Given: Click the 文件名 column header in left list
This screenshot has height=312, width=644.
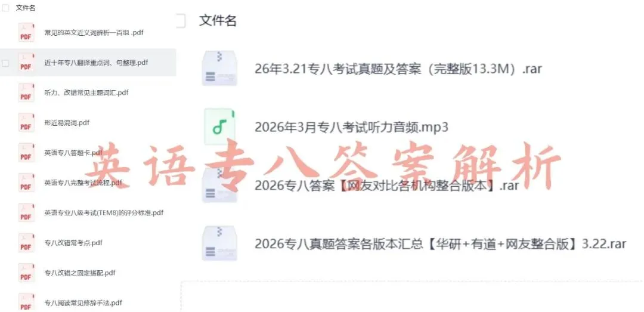Looking at the screenshot, I should pyautogui.click(x=26, y=8).
